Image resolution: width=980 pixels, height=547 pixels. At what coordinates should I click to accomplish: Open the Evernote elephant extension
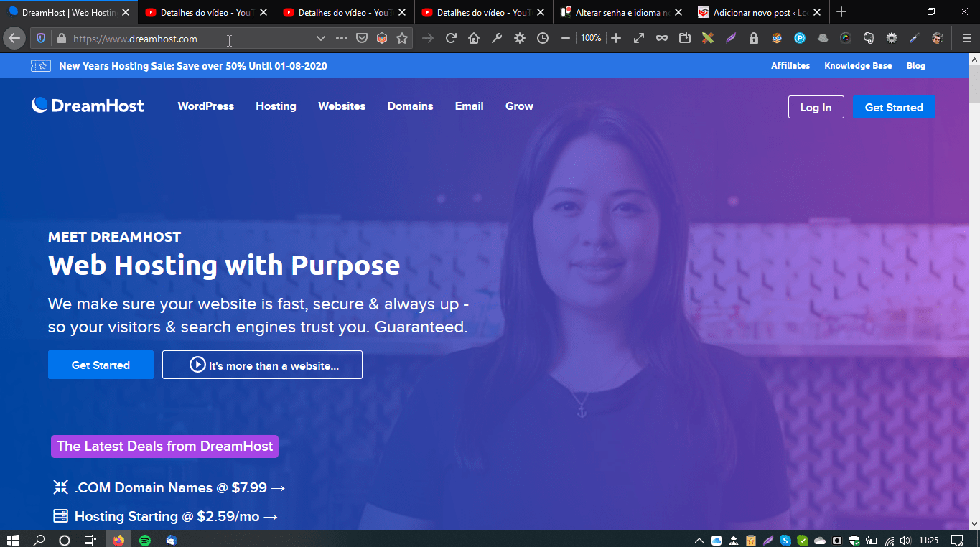point(869,39)
